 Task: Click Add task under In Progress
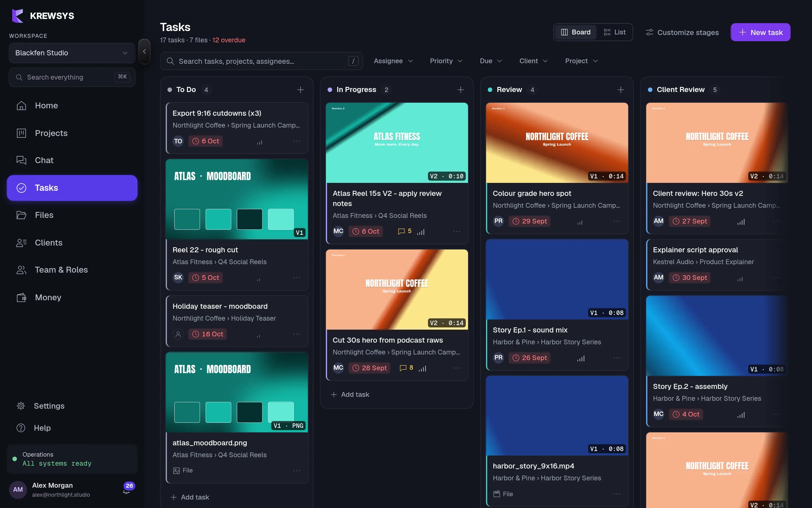point(350,395)
